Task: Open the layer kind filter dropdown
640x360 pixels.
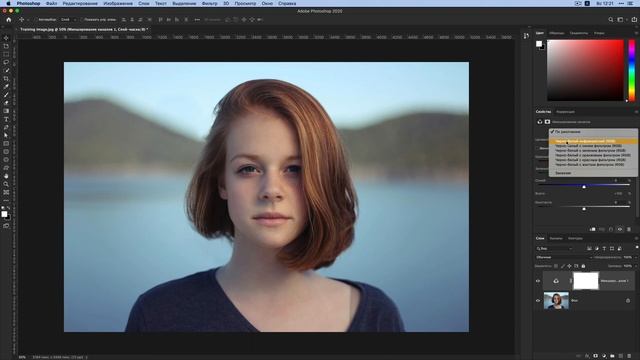Action: 555,249
